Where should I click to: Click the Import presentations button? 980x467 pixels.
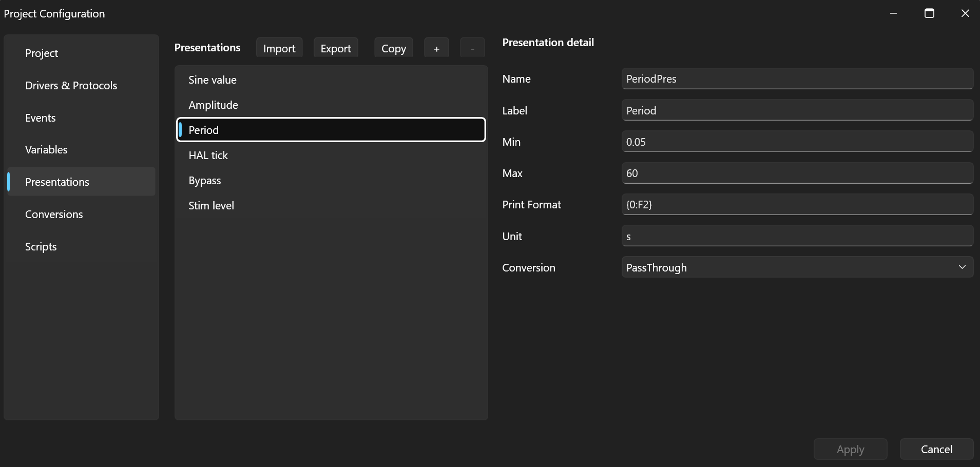[279, 48]
